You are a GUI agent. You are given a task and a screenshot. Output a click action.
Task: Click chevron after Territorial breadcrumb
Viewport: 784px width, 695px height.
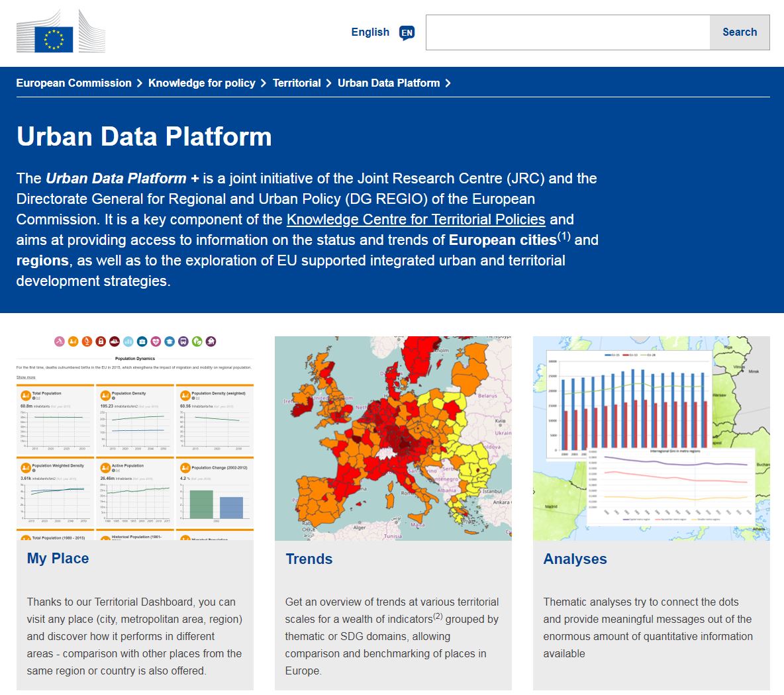tap(329, 83)
